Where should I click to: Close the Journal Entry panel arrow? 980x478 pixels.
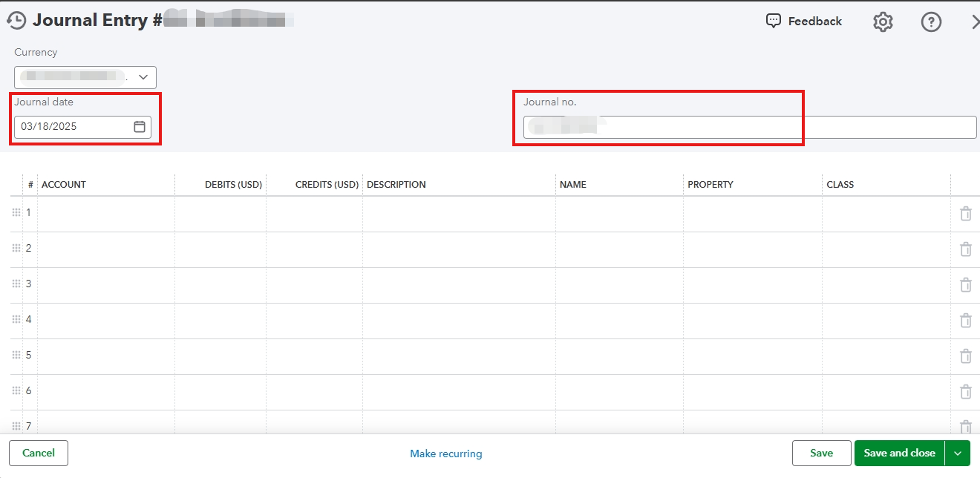[975, 22]
